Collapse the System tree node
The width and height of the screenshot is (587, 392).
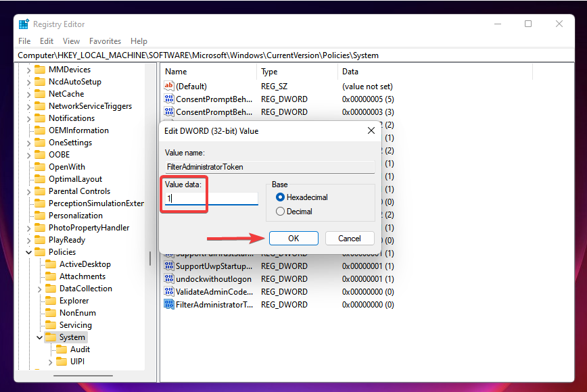tap(40, 337)
